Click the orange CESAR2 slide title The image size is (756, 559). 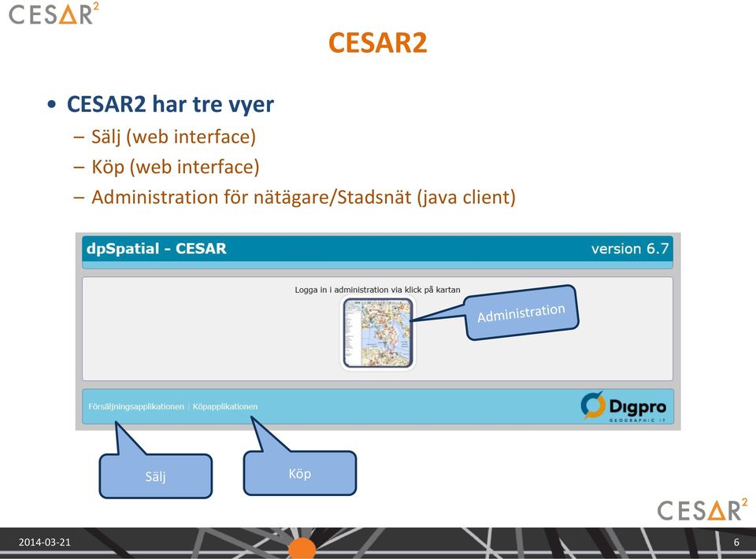point(377,43)
